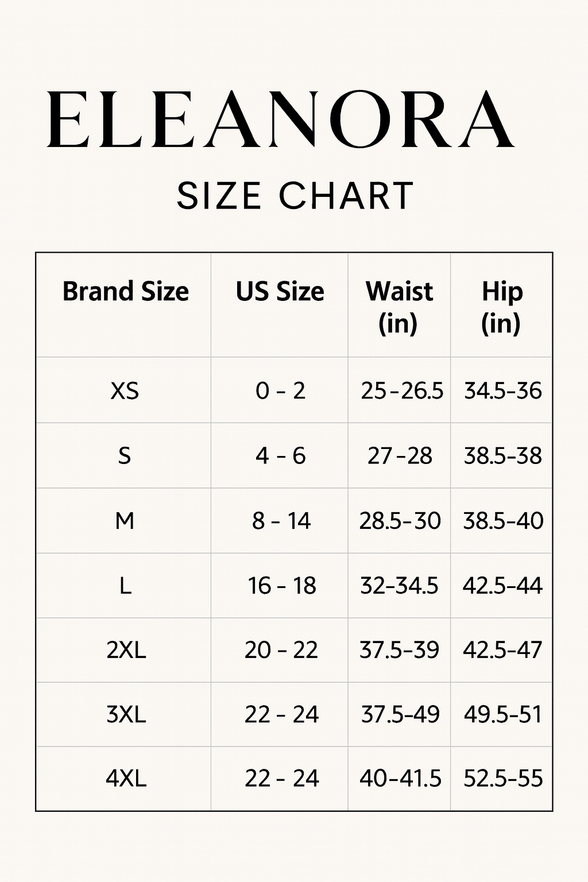The width and height of the screenshot is (588, 882).
Task: Click the L brand size cell
Action: click(x=125, y=586)
